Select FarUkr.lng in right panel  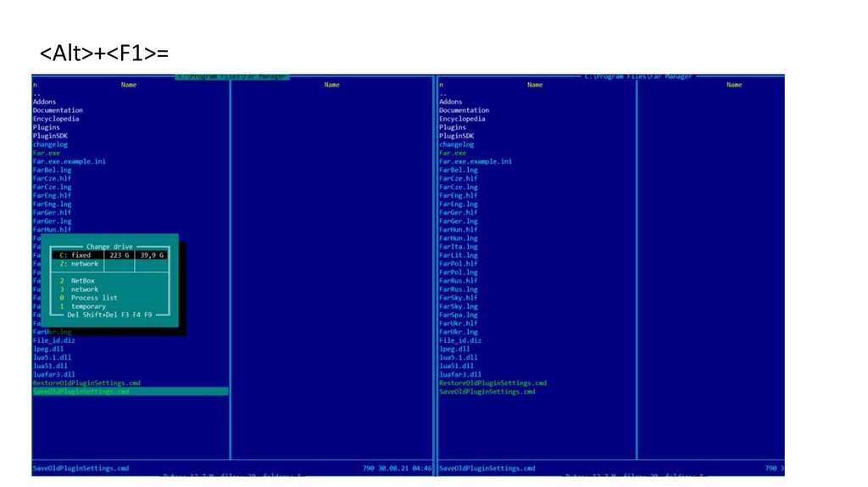tap(459, 332)
